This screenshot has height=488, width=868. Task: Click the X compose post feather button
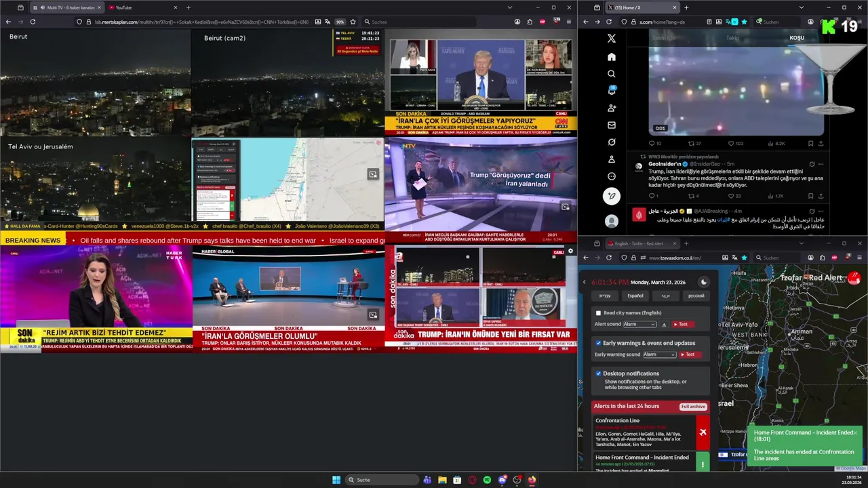pyautogui.click(x=612, y=197)
